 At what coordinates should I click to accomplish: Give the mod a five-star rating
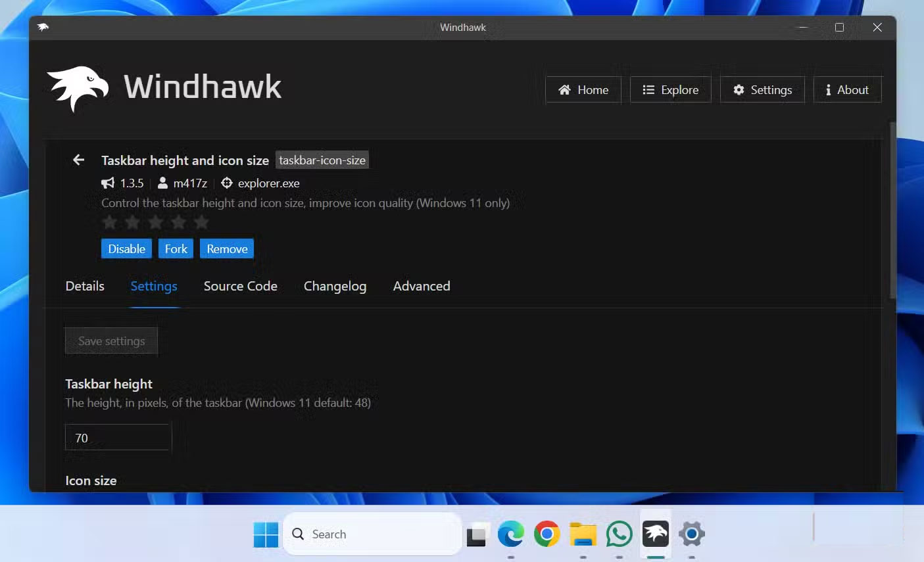pos(200,222)
